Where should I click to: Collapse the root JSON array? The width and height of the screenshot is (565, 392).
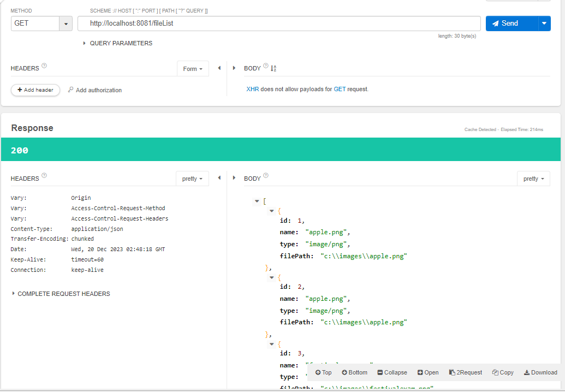(257, 201)
